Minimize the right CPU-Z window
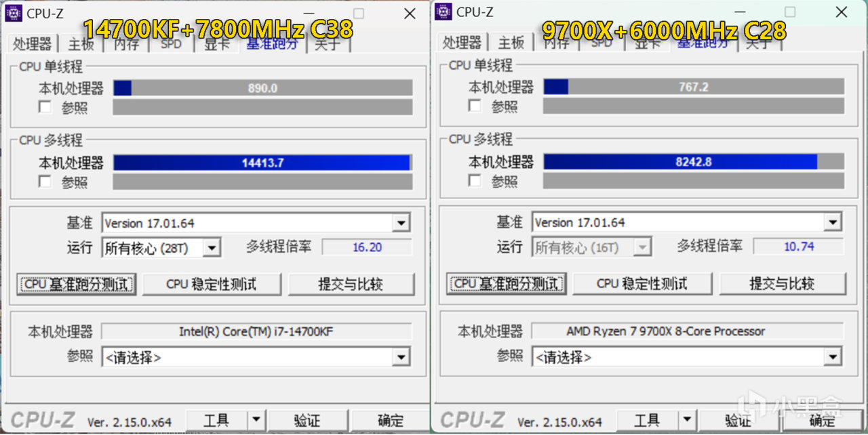Image resolution: width=868 pixels, height=435 pixels. click(740, 12)
